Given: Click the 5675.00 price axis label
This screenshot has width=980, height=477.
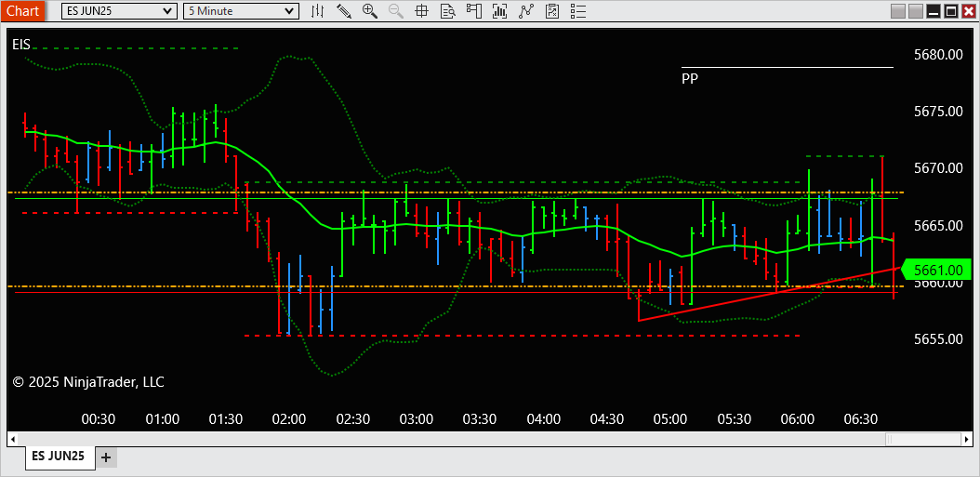Looking at the screenshot, I should 938,112.
